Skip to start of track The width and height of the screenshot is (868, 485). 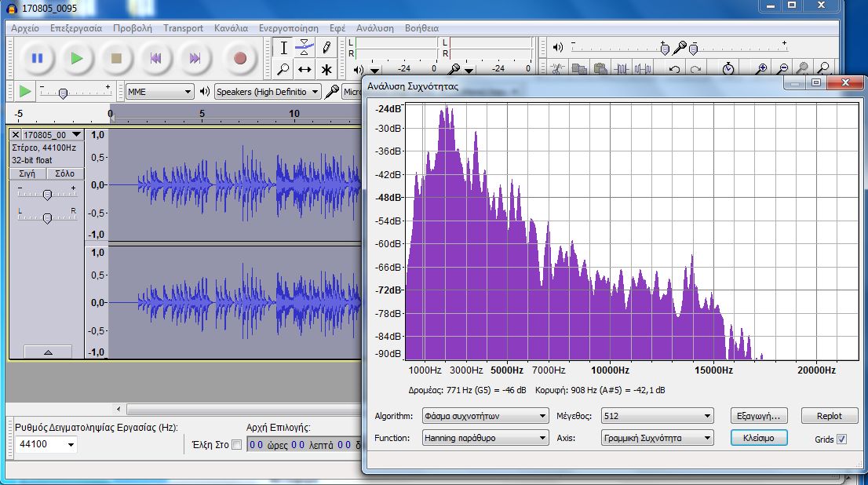(156, 58)
